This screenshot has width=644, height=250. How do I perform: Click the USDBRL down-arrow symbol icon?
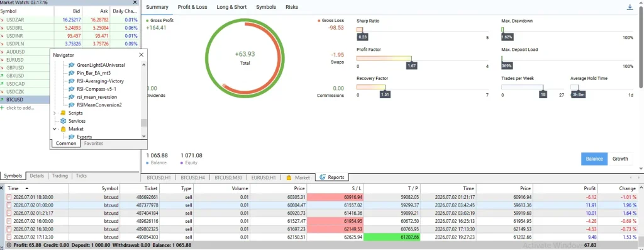3,28
